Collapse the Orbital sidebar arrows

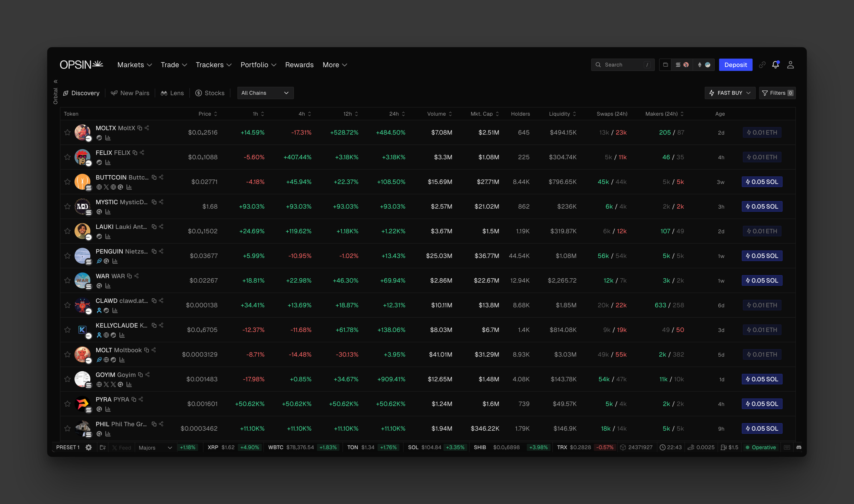(56, 82)
